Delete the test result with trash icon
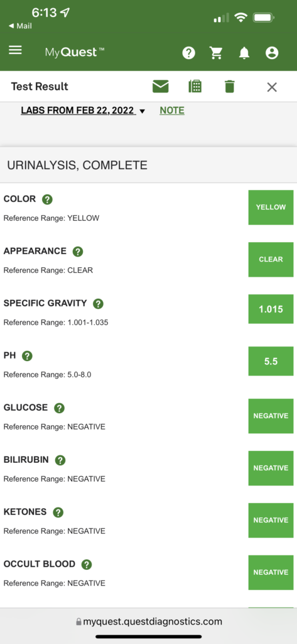Viewport: 297px width, 644px height. coord(230,87)
